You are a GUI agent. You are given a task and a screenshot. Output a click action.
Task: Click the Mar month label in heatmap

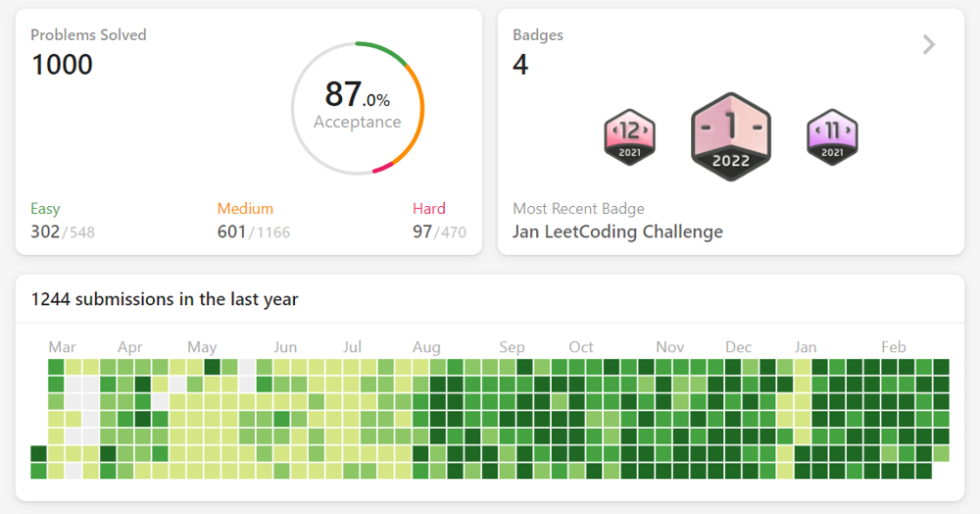(62, 347)
